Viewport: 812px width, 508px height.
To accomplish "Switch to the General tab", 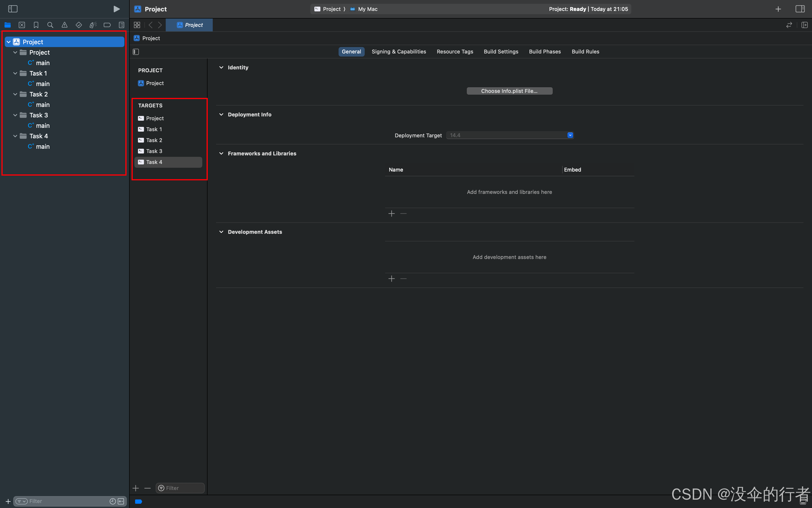I will point(351,52).
